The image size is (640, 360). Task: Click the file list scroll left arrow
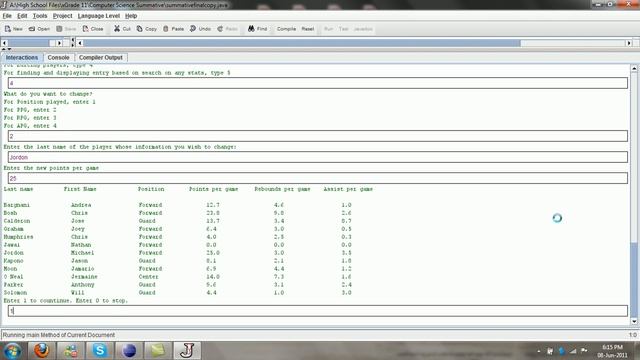(4, 43)
